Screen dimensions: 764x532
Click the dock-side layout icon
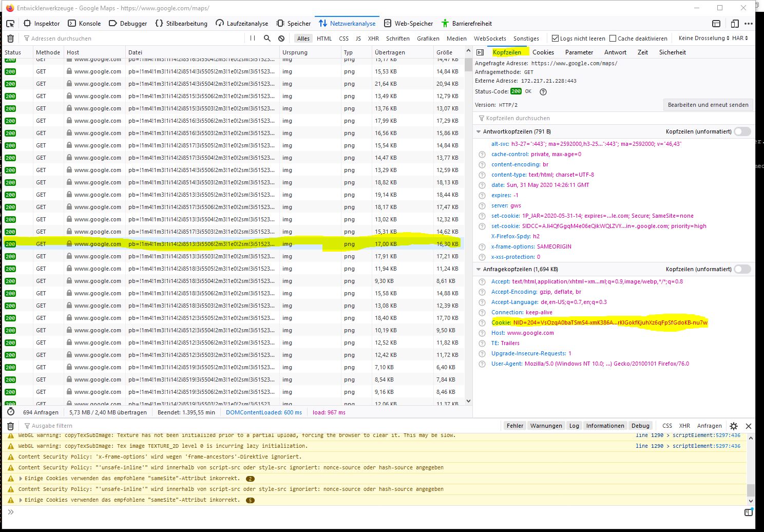tap(716, 24)
